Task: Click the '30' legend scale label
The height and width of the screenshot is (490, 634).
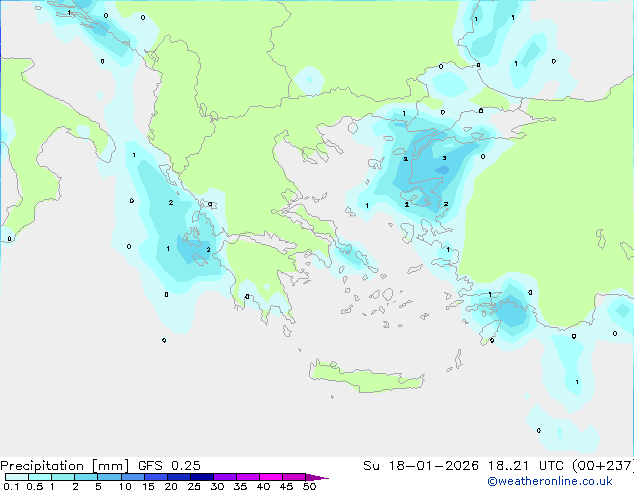Action: coord(217,486)
